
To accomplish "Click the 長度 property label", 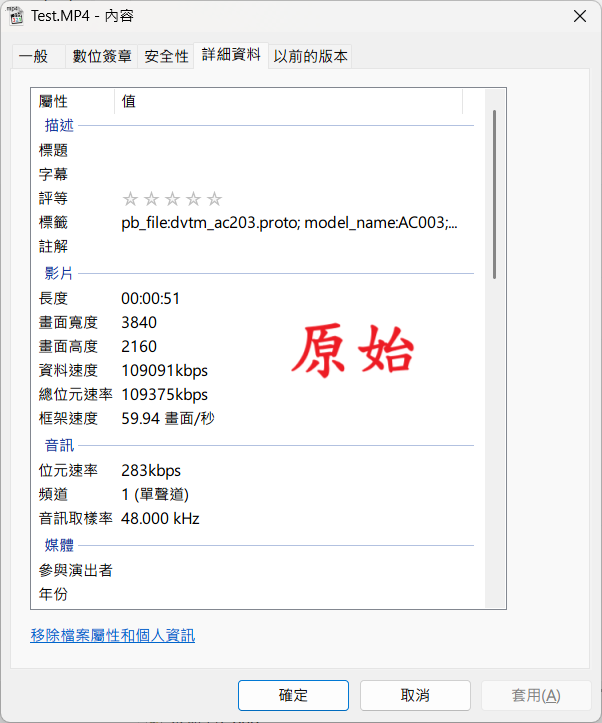I will click(53, 299).
